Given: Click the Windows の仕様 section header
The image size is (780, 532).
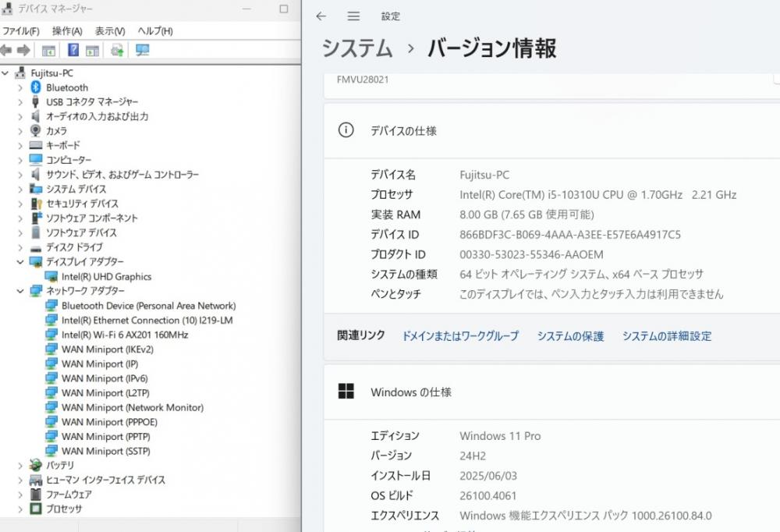Looking at the screenshot, I should click(551, 392).
